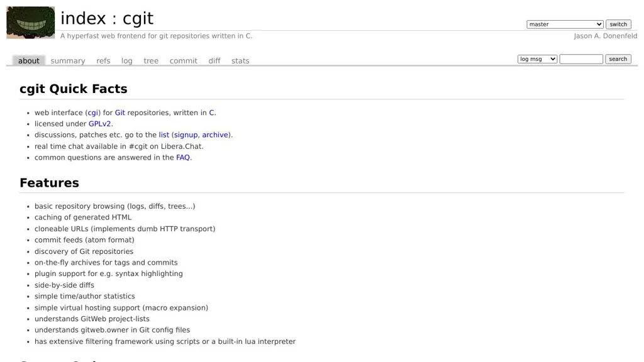Browse the tree tab
The height and width of the screenshot is (362, 644).
[151, 61]
